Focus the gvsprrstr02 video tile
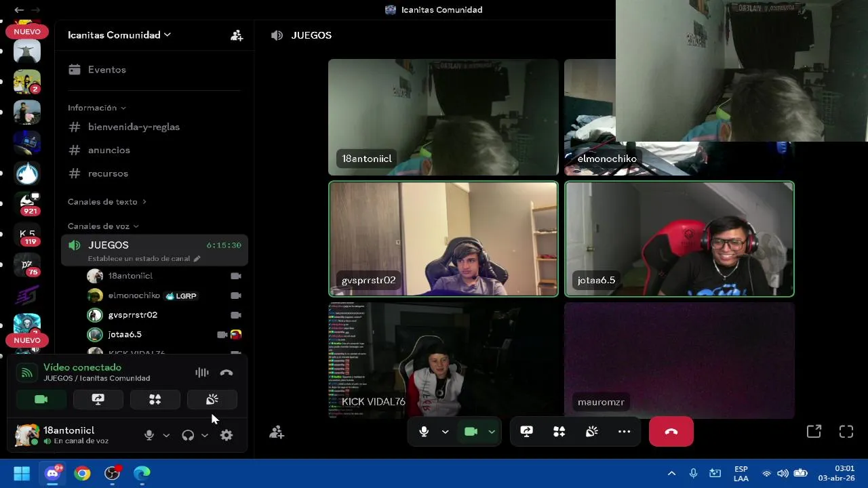Image resolution: width=868 pixels, height=488 pixels. coord(443,239)
